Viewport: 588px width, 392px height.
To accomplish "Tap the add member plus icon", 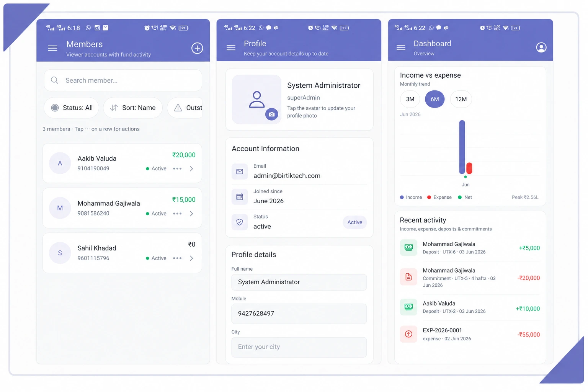I will tap(197, 48).
